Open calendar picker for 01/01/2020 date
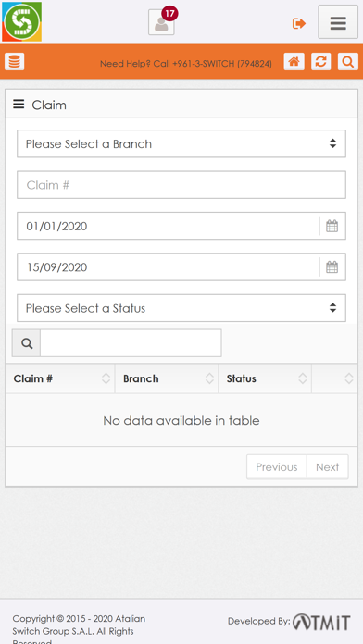363x644 pixels. coord(332,226)
